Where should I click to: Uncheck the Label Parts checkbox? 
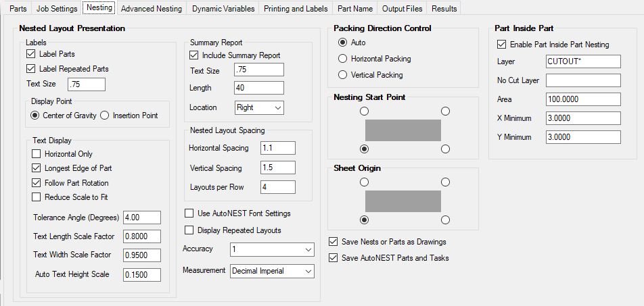click(30, 54)
